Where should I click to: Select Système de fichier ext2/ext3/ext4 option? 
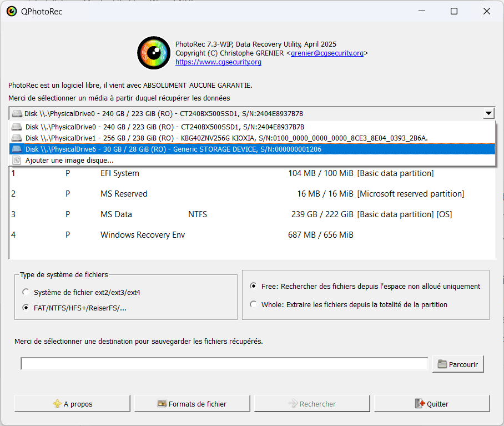[x=26, y=292]
